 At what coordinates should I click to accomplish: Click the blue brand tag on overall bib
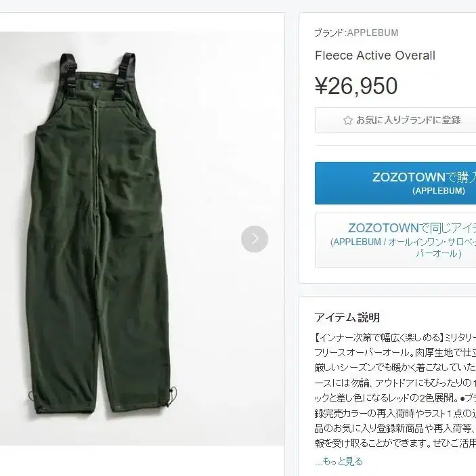pos(97,86)
